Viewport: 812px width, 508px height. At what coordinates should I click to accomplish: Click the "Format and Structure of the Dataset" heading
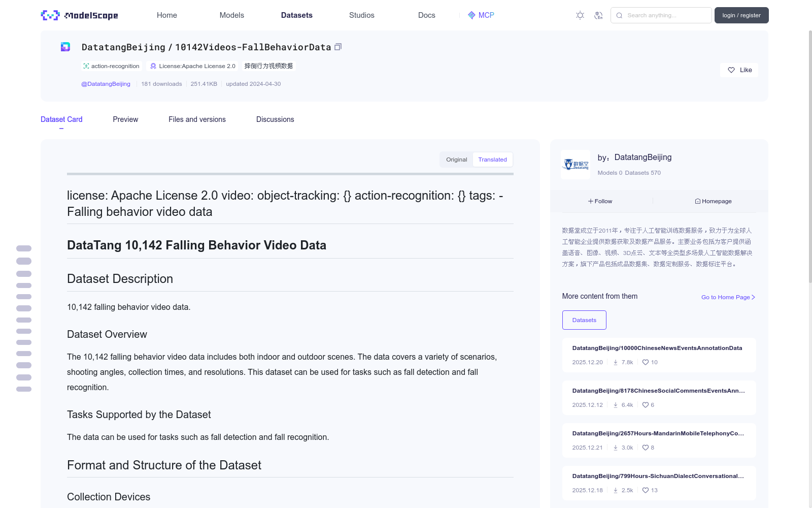click(164, 465)
